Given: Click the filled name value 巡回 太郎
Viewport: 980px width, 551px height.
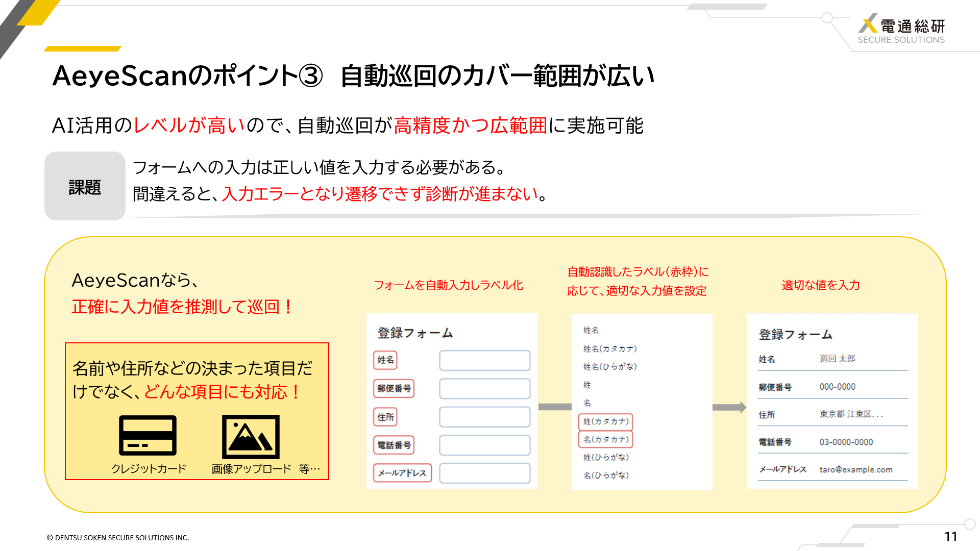Looking at the screenshot, I should pos(837,359).
